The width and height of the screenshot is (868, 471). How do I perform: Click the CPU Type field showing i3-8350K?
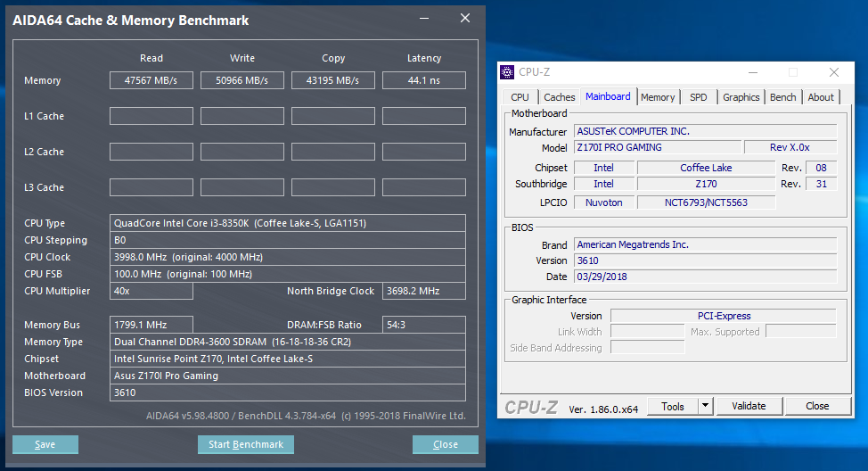click(x=287, y=223)
